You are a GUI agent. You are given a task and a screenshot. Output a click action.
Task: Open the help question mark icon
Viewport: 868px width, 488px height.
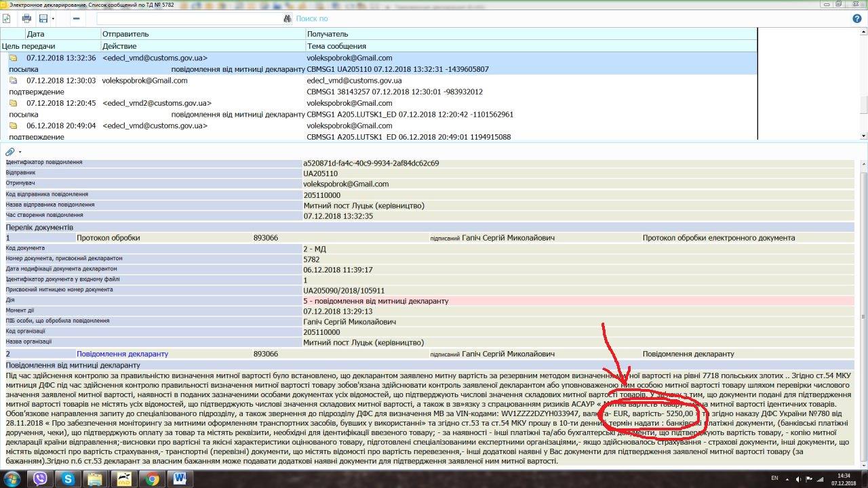tap(857, 18)
